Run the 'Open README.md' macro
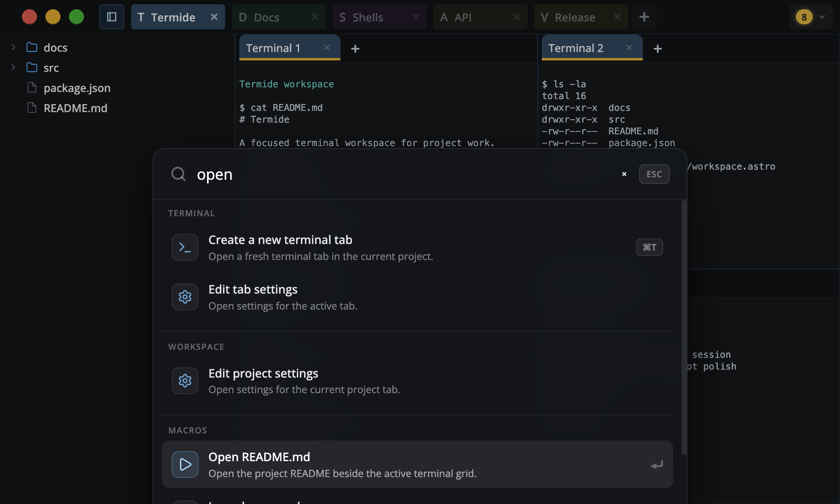Screen dimensions: 840x504 click(417, 465)
